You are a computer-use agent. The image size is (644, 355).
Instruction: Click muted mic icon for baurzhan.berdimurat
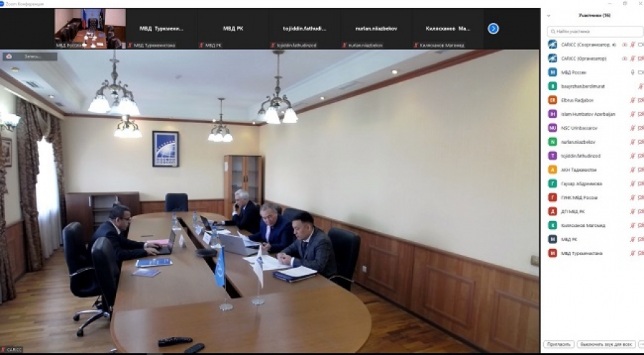(640, 86)
